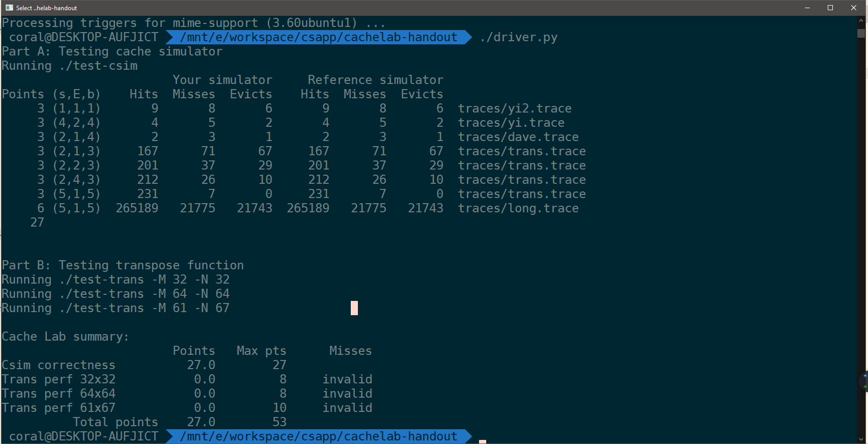Viewport: 868px width, 444px height.
Task: Click 'Part B: Testing transpose function' line
Action: (123, 265)
